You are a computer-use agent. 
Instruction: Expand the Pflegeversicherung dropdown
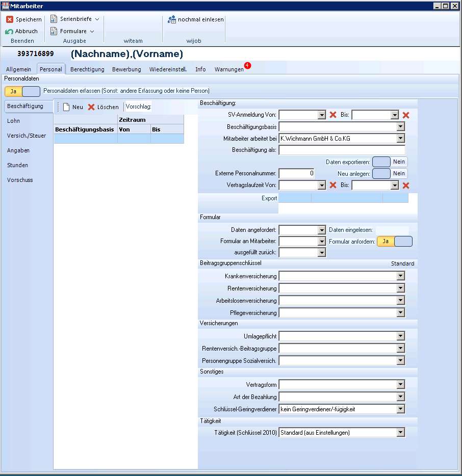(x=401, y=312)
